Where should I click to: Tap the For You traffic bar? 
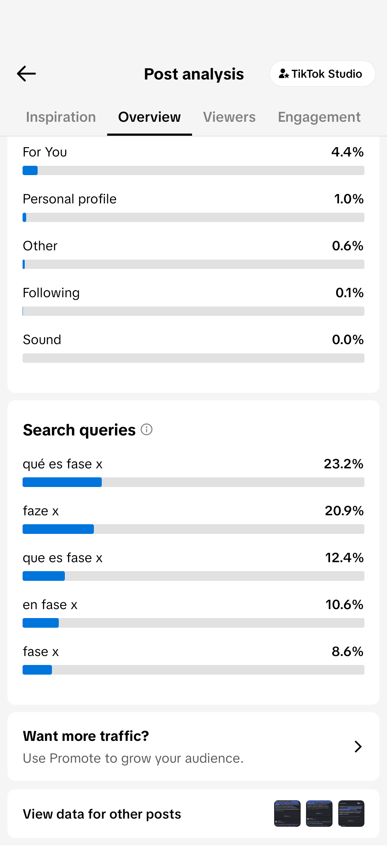pos(193,170)
